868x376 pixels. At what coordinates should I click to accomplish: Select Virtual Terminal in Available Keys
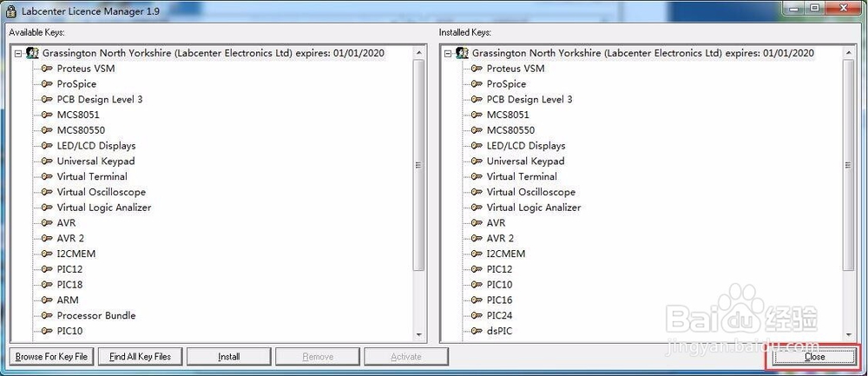click(x=92, y=176)
